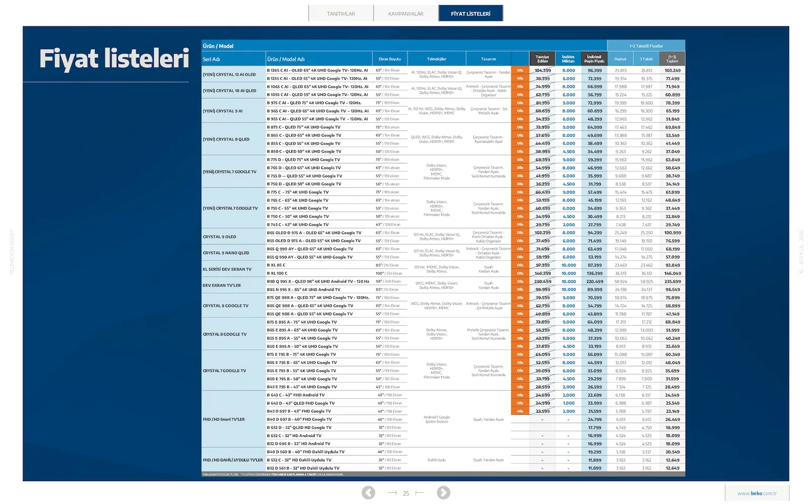Screen dimensions: 812x504
Task: Select the 'Tavsiye Edilen' column header
Action: (543, 59)
